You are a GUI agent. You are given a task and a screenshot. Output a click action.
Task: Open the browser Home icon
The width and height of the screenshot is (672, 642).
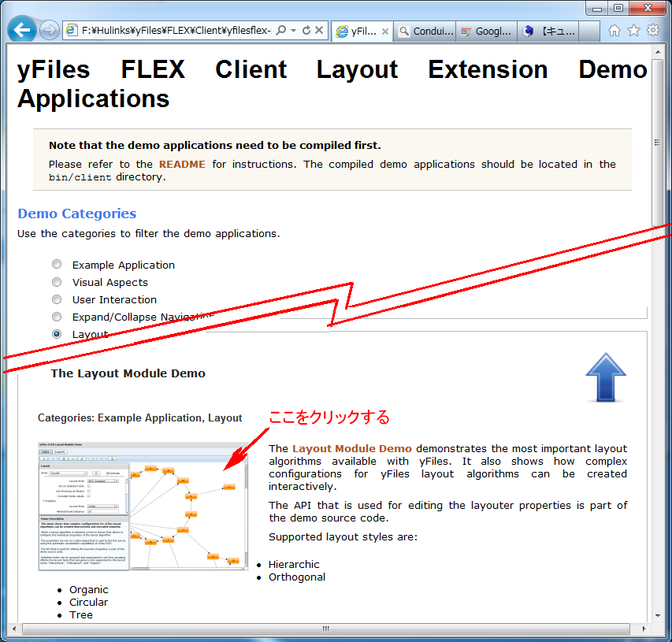[x=614, y=31]
